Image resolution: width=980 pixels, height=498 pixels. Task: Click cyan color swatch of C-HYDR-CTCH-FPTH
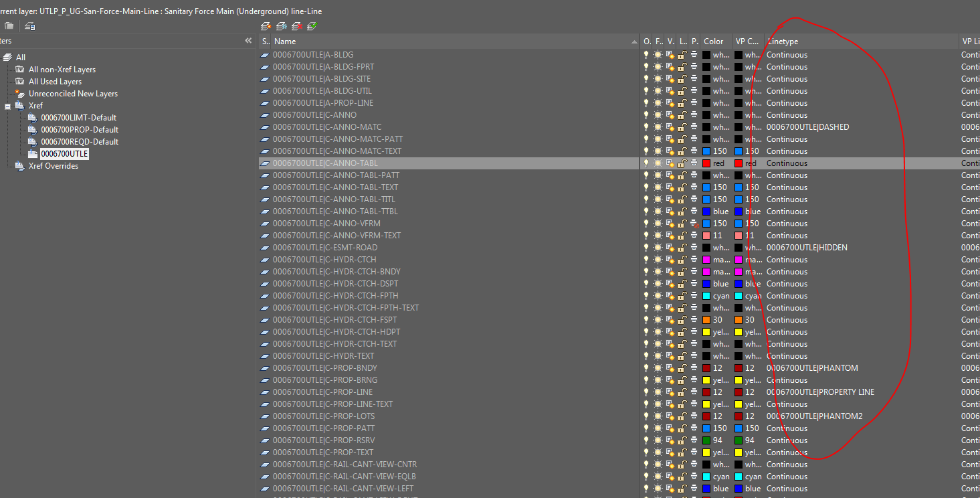click(706, 296)
